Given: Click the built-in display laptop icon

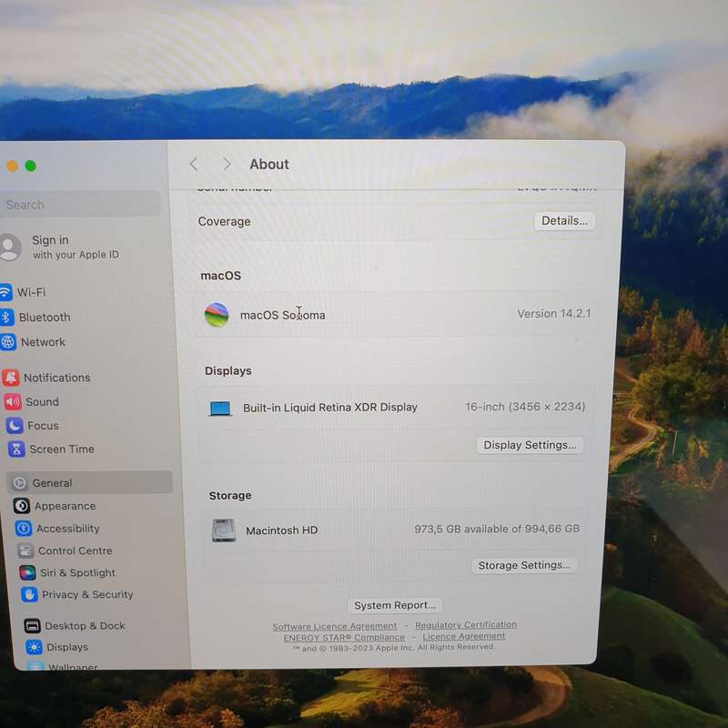Looking at the screenshot, I should [220, 409].
